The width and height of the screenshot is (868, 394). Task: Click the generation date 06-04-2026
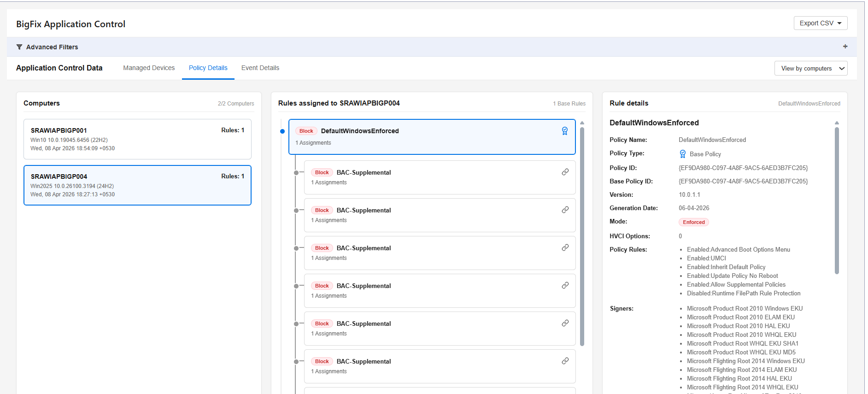(x=694, y=208)
